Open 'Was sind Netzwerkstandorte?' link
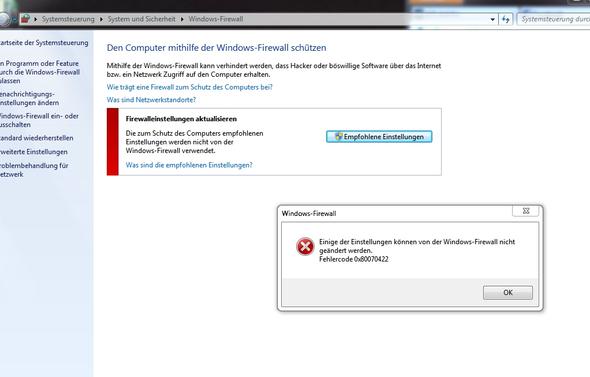The image size is (590, 377). [x=151, y=100]
